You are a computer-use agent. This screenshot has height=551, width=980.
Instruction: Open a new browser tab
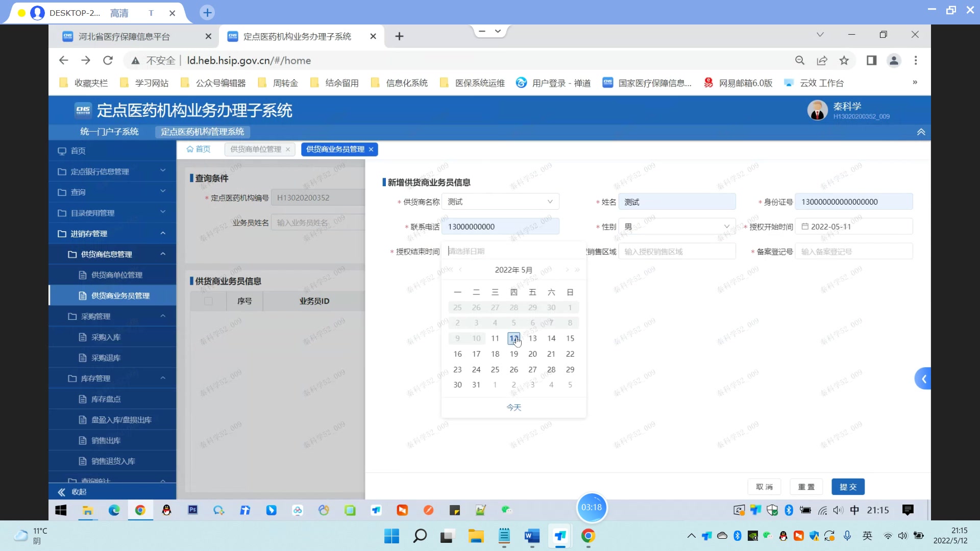click(399, 36)
